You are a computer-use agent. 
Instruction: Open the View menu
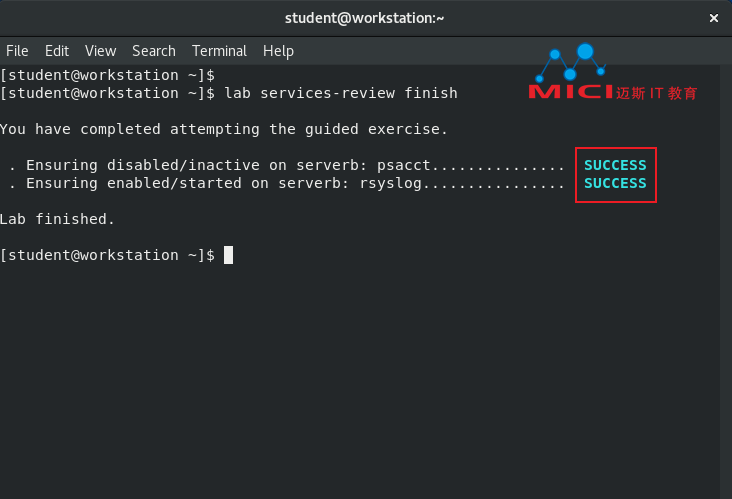tap(100, 51)
